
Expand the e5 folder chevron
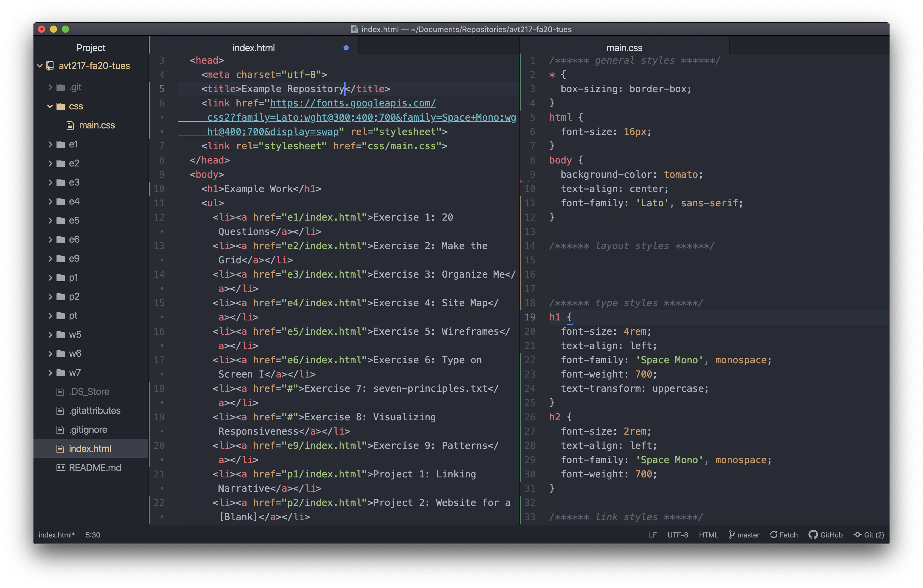[50, 220]
